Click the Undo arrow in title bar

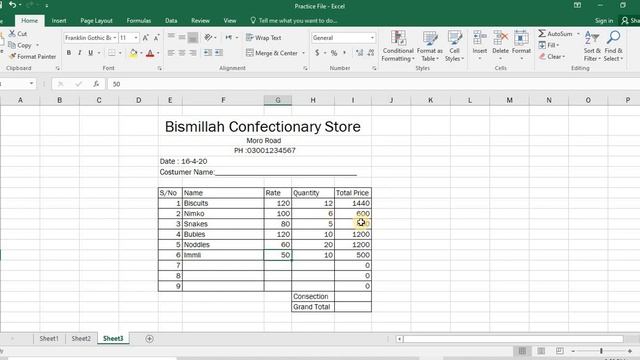pyautogui.click(x=13, y=5)
